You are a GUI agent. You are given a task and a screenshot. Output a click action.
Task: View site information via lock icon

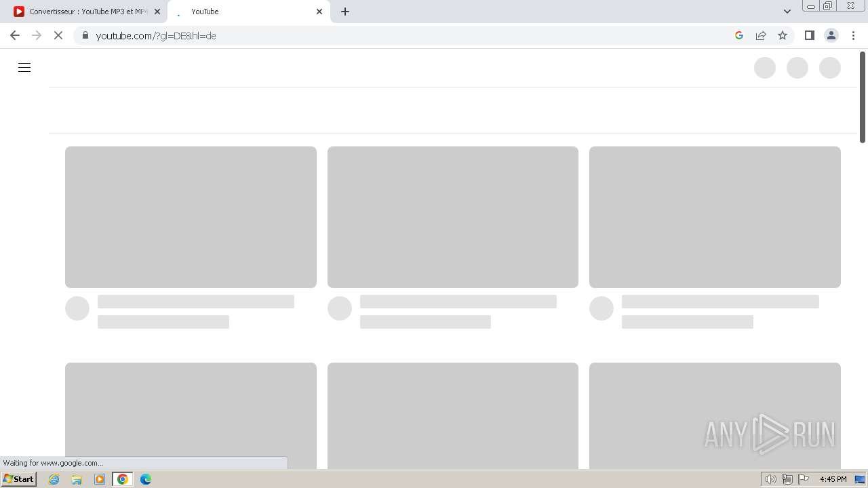tap(85, 35)
